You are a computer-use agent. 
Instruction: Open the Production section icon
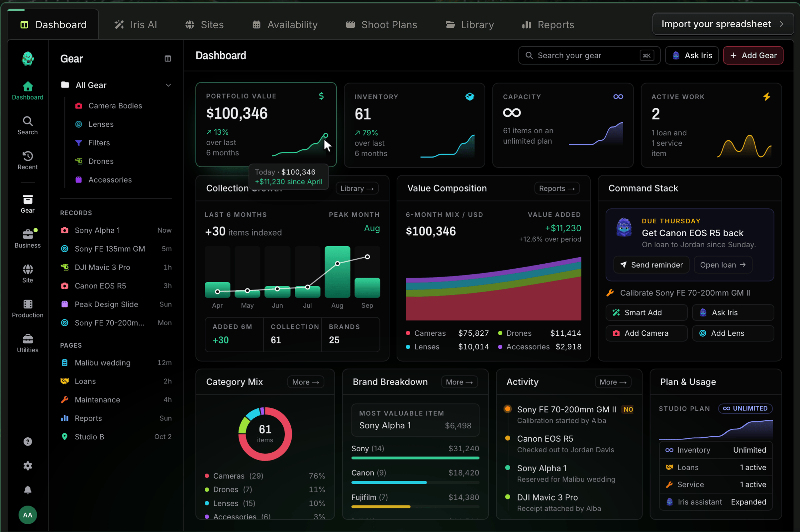pyautogui.click(x=28, y=309)
